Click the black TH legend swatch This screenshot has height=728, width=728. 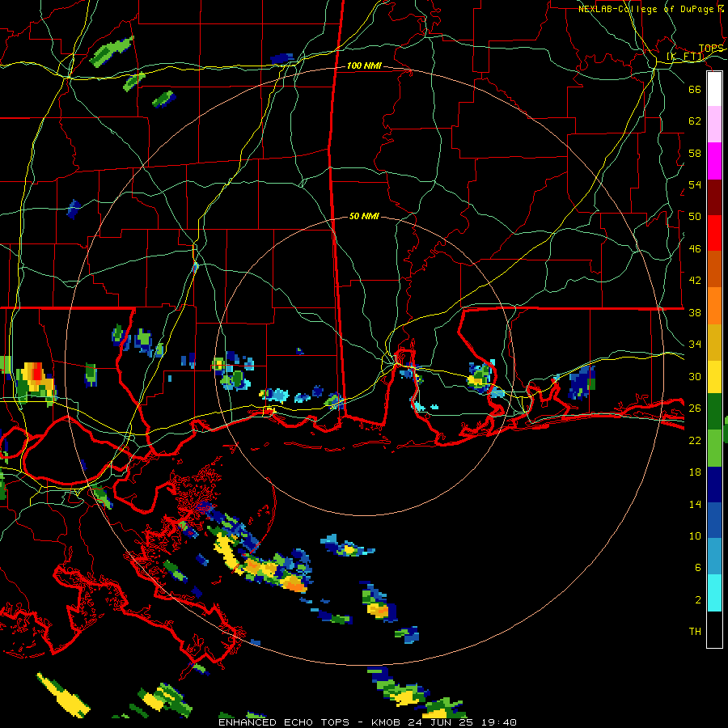[714, 629]
